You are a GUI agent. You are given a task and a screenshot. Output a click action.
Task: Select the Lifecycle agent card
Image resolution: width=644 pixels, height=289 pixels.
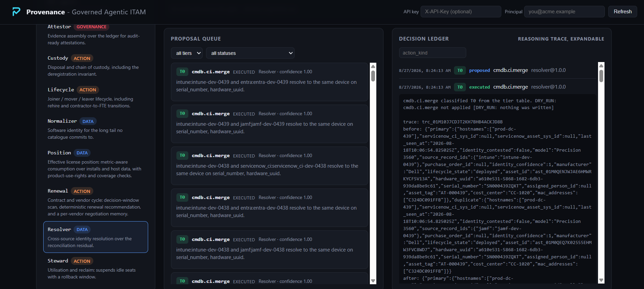(96, 97)
